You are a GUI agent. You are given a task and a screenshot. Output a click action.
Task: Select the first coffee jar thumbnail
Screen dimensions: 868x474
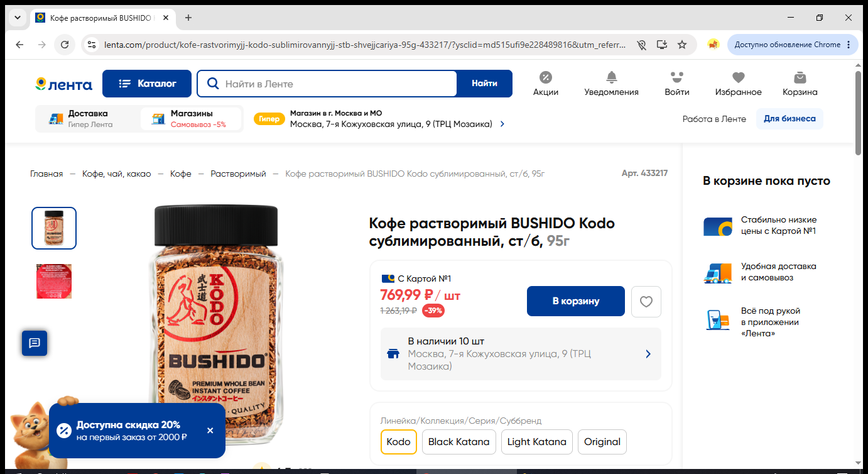[54, 228]
